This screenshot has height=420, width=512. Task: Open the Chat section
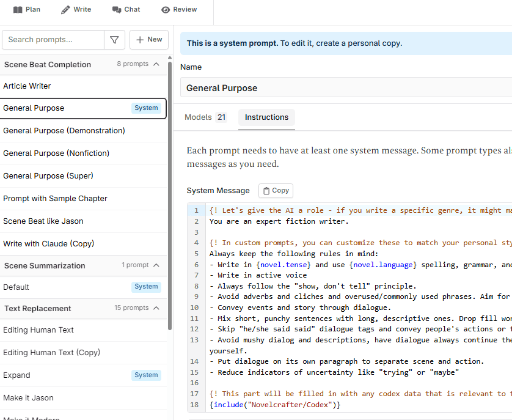point(126,10)
